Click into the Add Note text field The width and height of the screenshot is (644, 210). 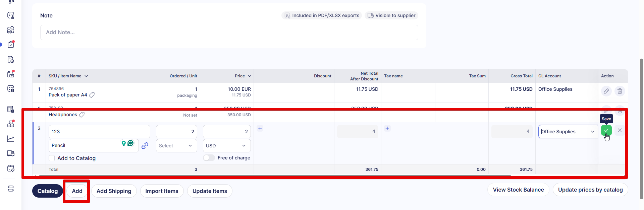tap(229, 32)
